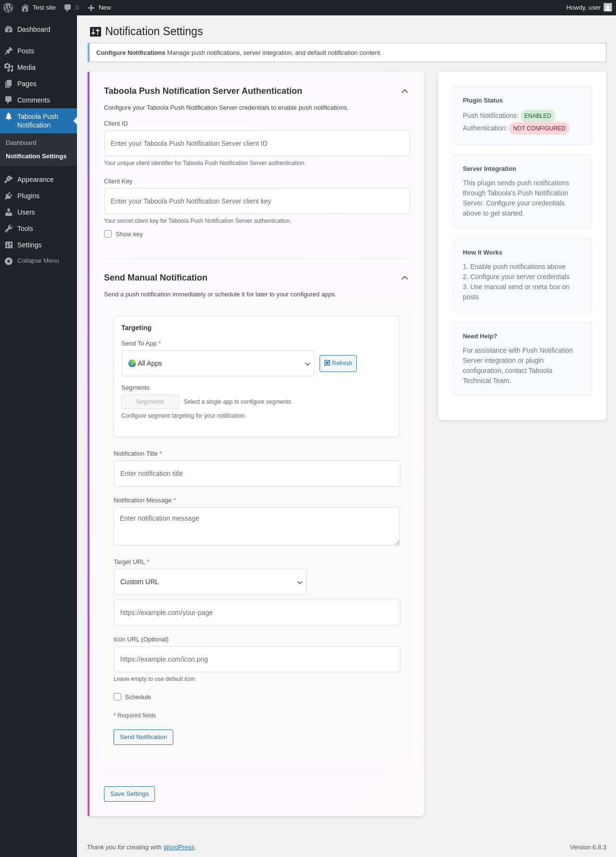Collapse the Server Authentication section chevron
Image resolution: width=616 pixels, height=857 pixels.
(405, 91)
